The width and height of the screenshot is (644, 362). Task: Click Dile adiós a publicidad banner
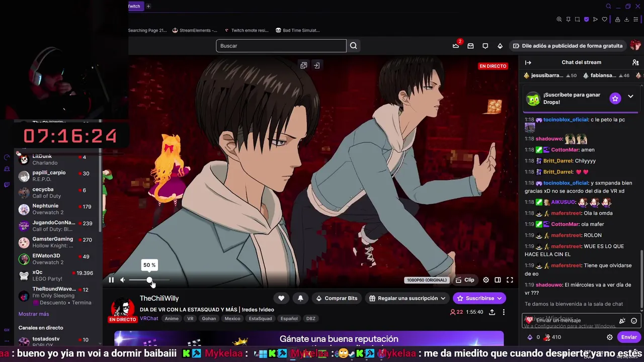click(x=568, y=46)
